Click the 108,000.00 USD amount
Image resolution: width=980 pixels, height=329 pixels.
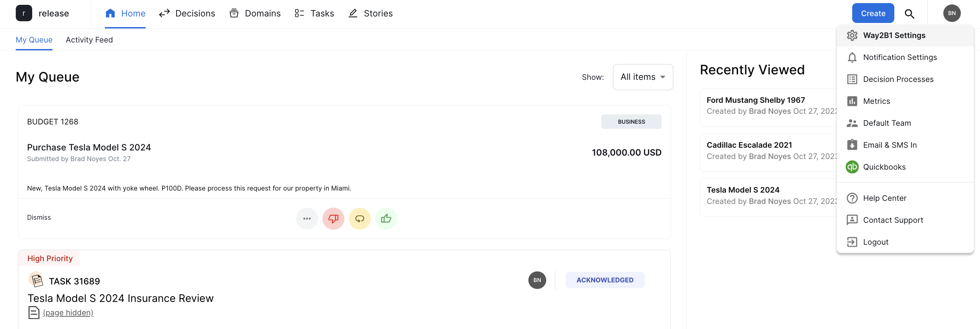pos(627,153)
